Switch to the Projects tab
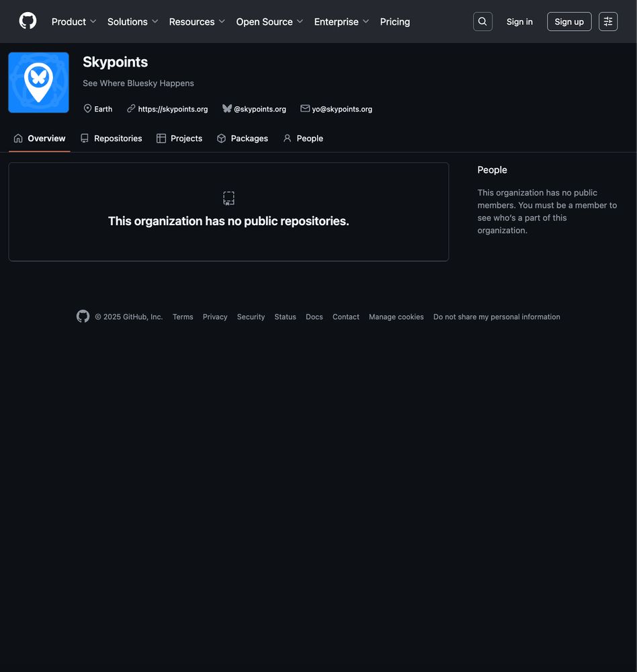The height and width of the screenshot is (672, 637). click(x=179, y=138)
